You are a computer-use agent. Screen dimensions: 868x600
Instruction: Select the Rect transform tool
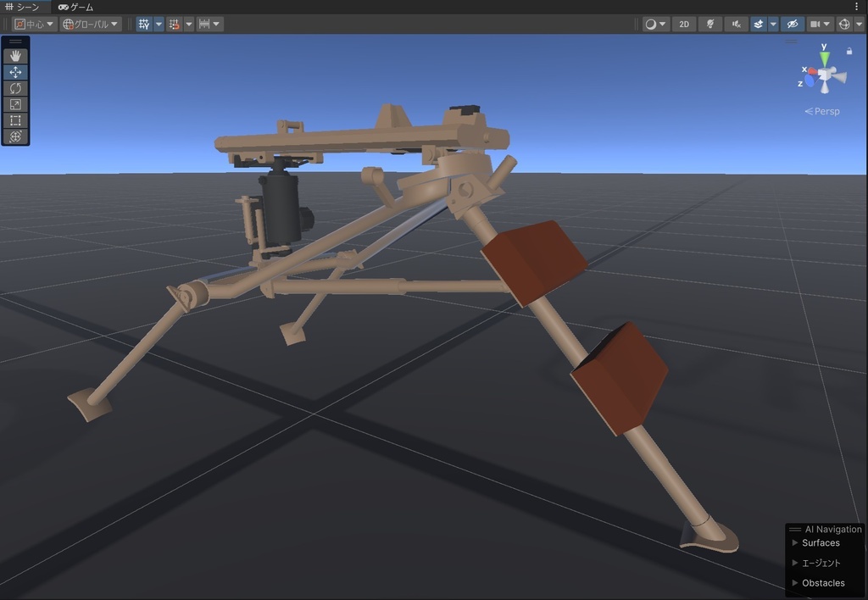[15, 120]
